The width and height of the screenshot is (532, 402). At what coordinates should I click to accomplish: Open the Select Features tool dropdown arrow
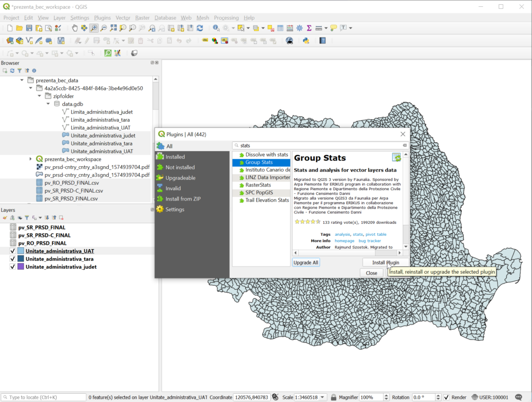click(x=248, y=28)
